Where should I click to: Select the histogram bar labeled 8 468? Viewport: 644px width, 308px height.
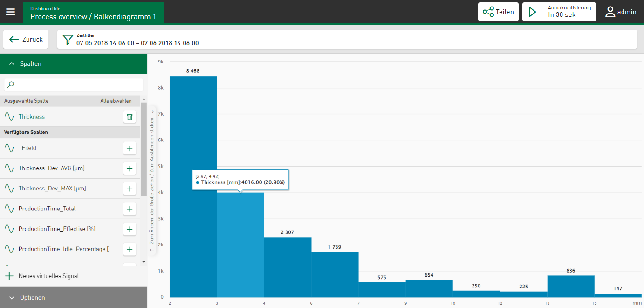click(x=193, y=187)
